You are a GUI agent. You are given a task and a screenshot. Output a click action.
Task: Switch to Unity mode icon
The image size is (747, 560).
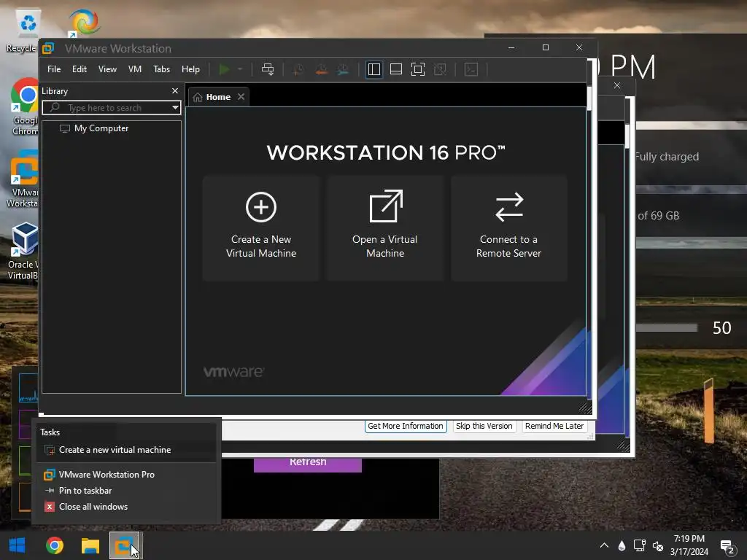click(x=440, y=69)
